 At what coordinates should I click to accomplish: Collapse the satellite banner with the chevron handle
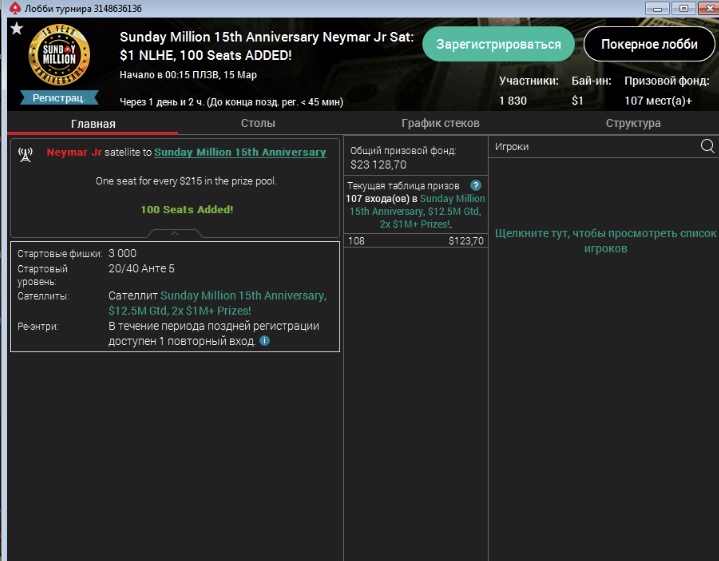[175, 233]
